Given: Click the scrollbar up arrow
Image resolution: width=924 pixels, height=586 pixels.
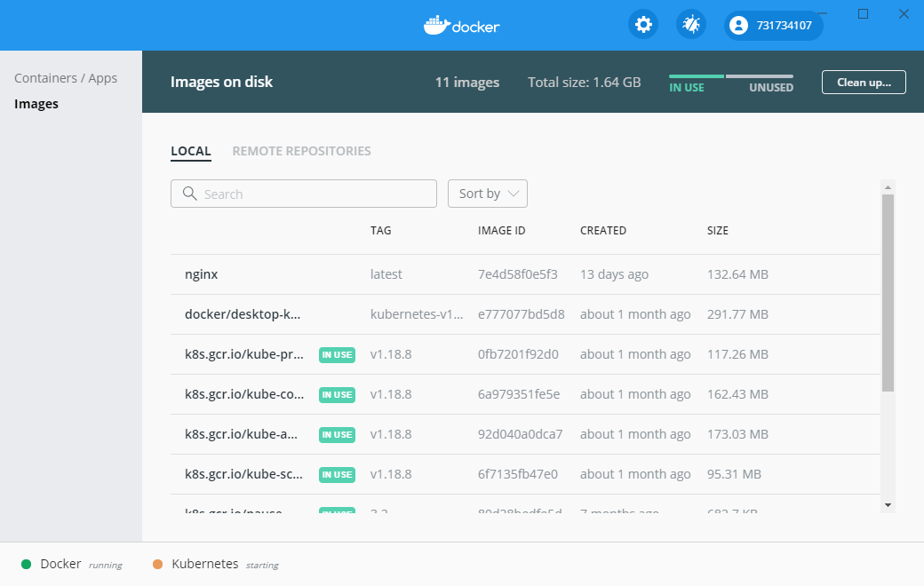Looking at the screenshot, I should tap(888, 187).
